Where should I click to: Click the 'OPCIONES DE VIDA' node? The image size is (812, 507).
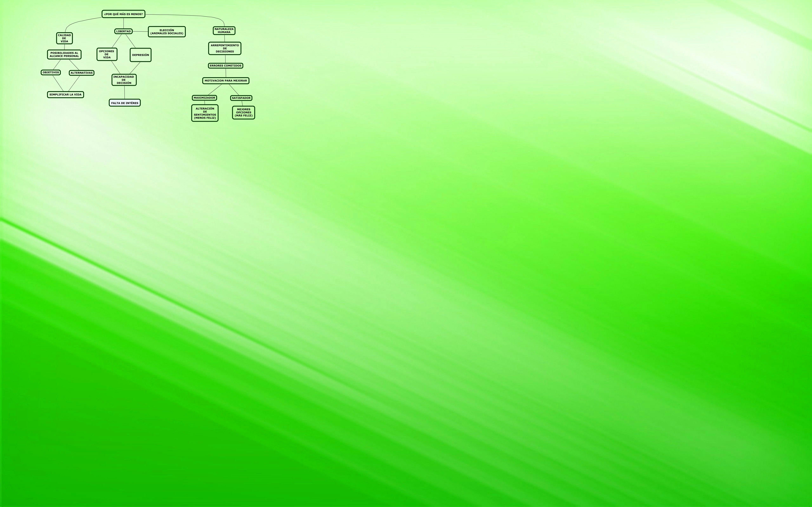[107, 54]
